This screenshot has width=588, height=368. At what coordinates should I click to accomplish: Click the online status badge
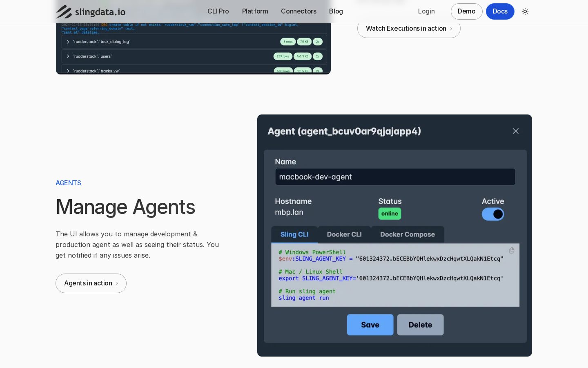(390, 214)
